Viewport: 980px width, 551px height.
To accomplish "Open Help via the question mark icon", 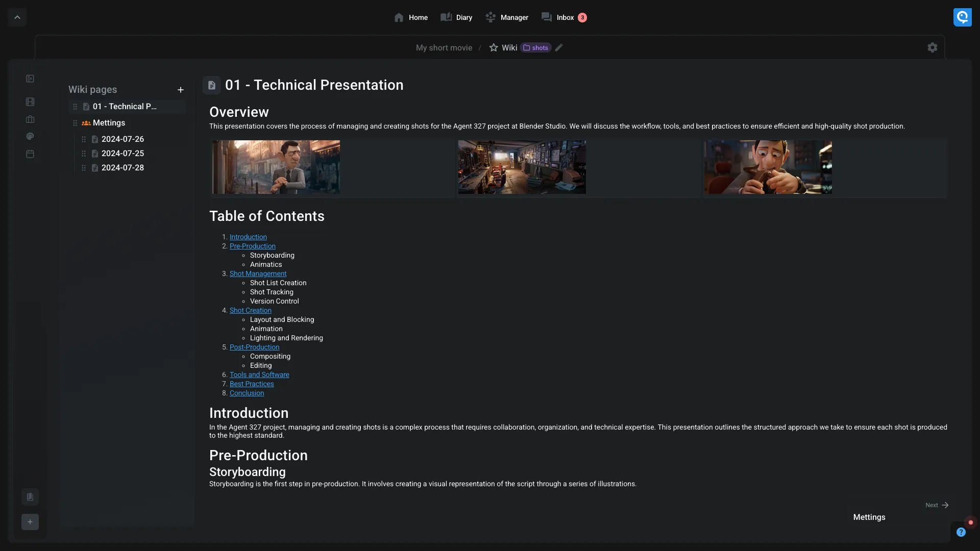I will tap(961, 532).
